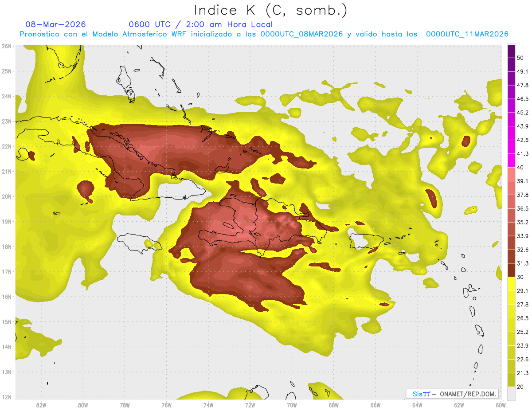
Task: Click the colorbar label '40'
Action: tap(520, 168)
